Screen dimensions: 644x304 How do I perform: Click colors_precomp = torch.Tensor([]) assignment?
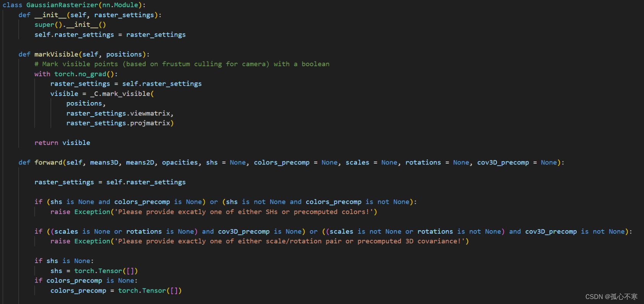pos(116,291)
